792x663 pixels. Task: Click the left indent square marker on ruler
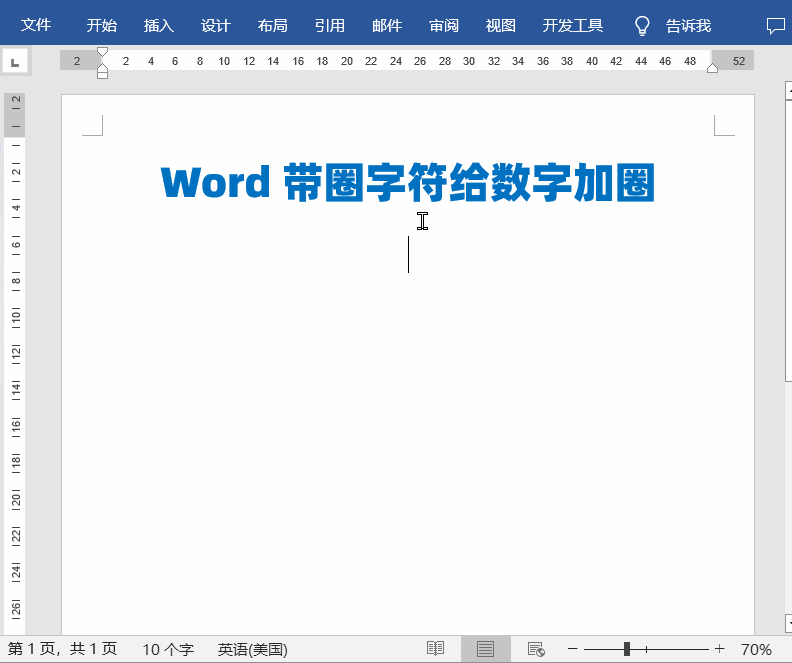[x=103, y=76]
